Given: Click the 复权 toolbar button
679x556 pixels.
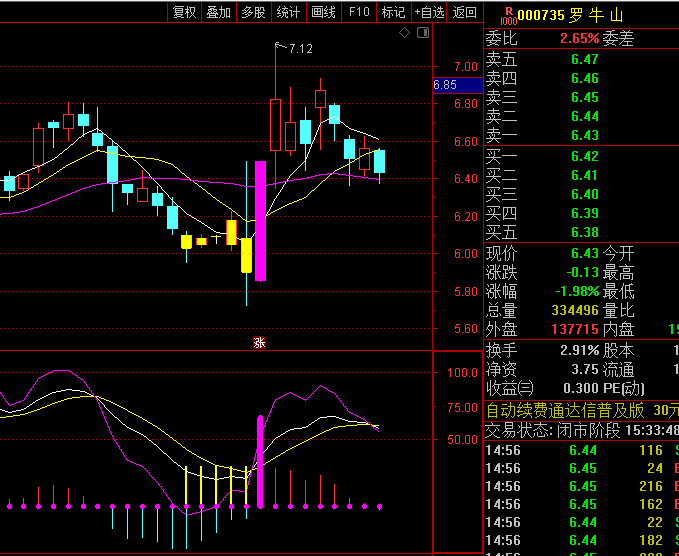Looking at the screenshot, I should pos(185,12).
